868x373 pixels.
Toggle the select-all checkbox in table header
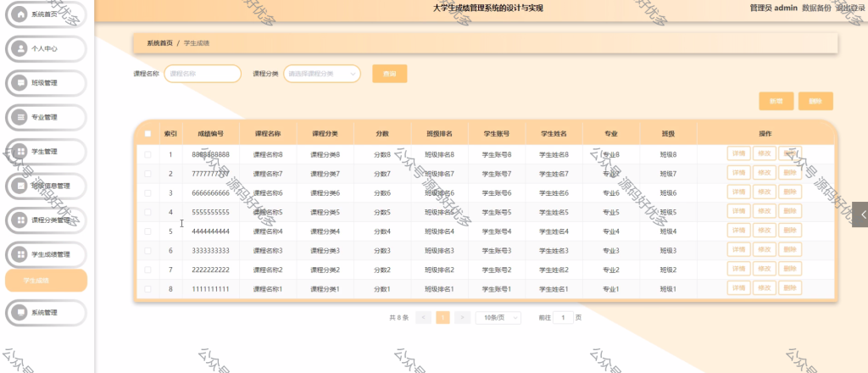pyautogui.click(x=147, y=133)
